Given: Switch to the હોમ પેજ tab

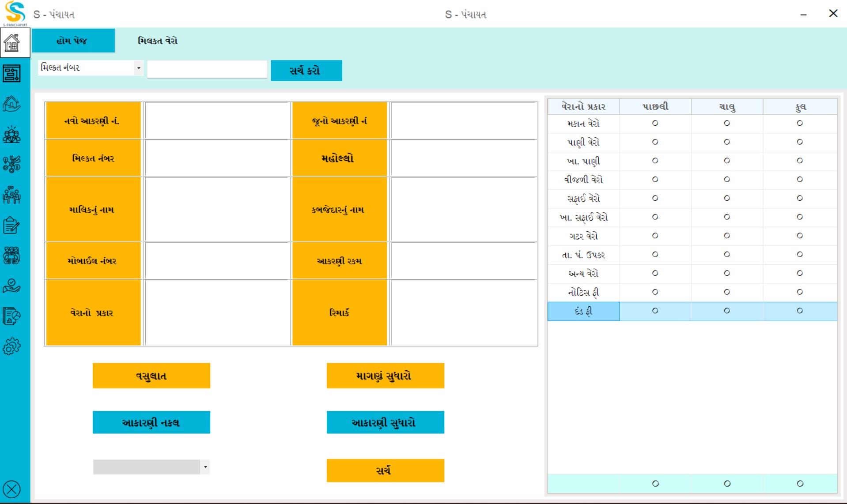Looking at the screenshot, I should tap(73, 41).
